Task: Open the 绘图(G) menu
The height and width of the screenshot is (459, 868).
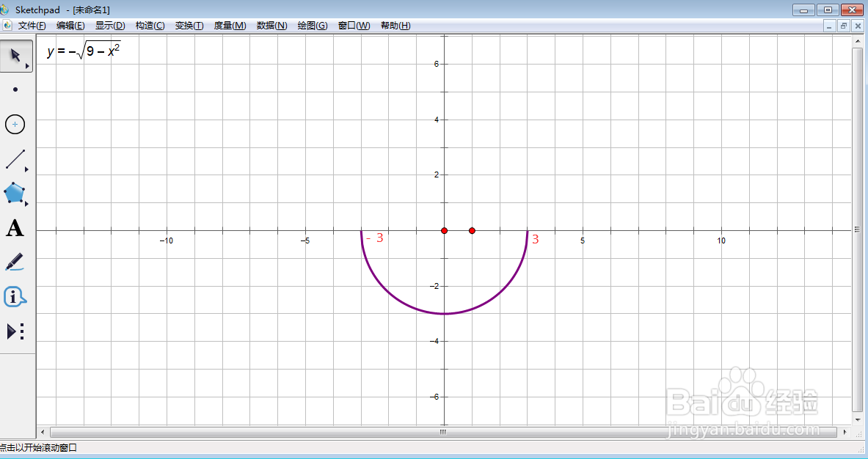Action: click(x=313, y=26)
